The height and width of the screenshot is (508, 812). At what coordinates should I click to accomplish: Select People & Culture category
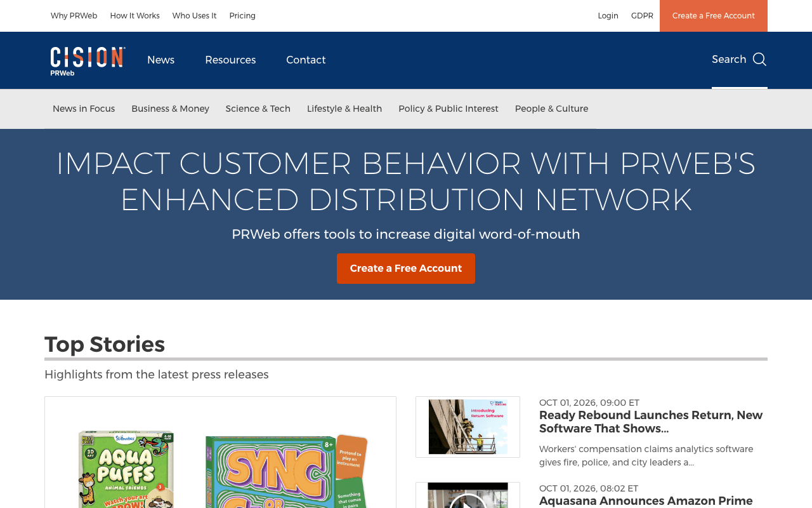tap(551, 109)
